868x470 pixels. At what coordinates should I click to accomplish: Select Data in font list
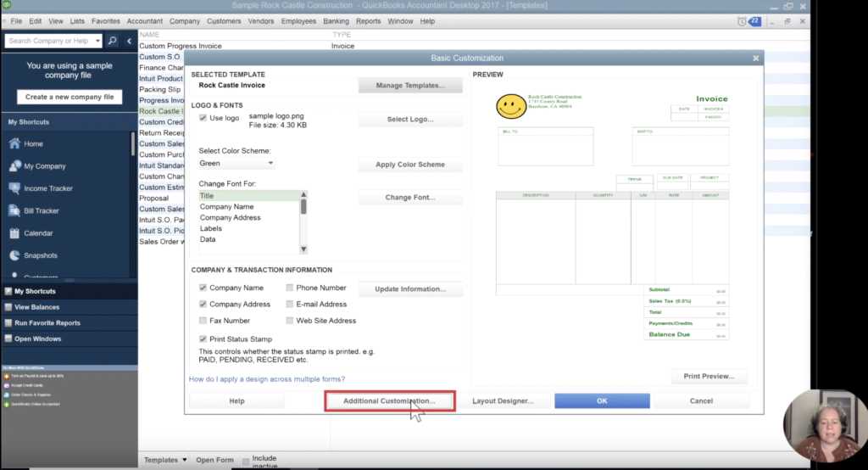[x=248, y=239]
